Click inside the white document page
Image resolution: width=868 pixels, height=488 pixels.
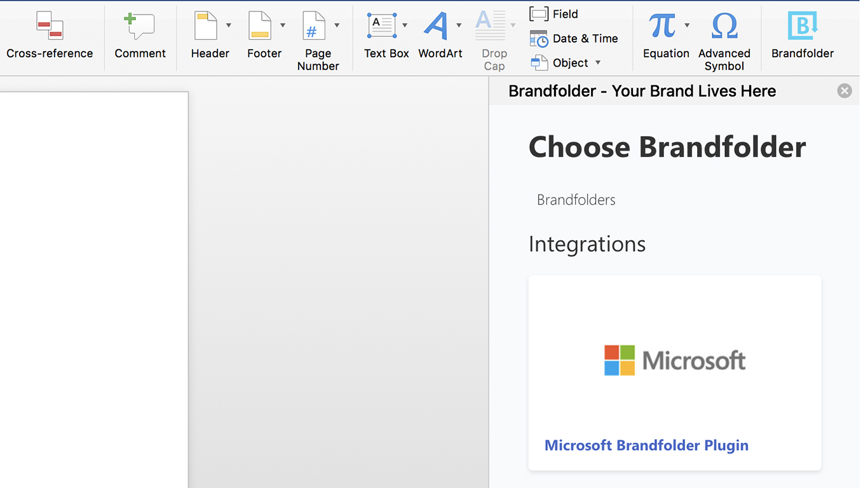coord(94,290)
